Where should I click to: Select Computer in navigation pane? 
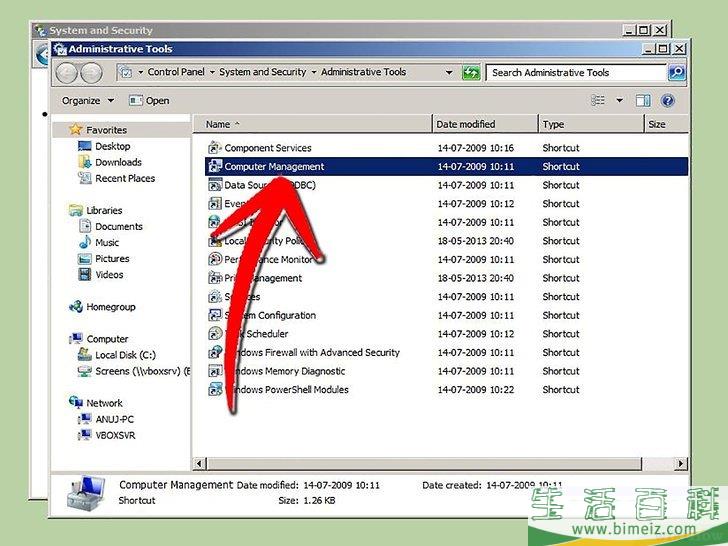point(99,339)
